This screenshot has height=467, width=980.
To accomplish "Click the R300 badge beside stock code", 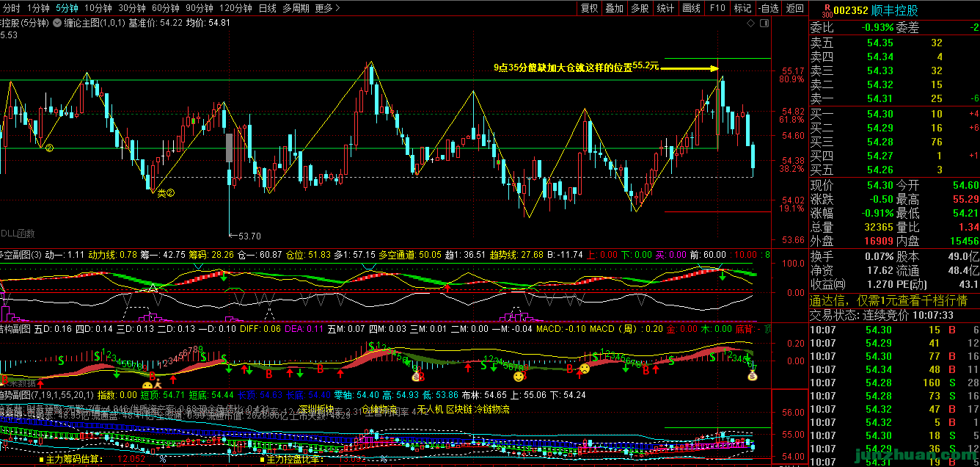I will [x=827, y=11].
